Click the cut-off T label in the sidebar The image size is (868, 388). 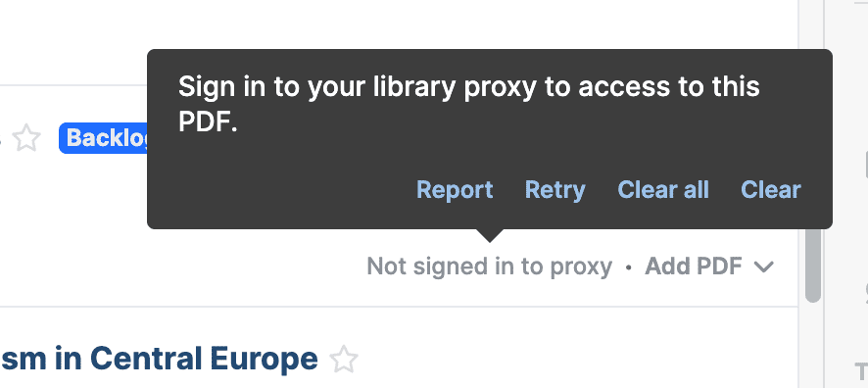[862, 371]
